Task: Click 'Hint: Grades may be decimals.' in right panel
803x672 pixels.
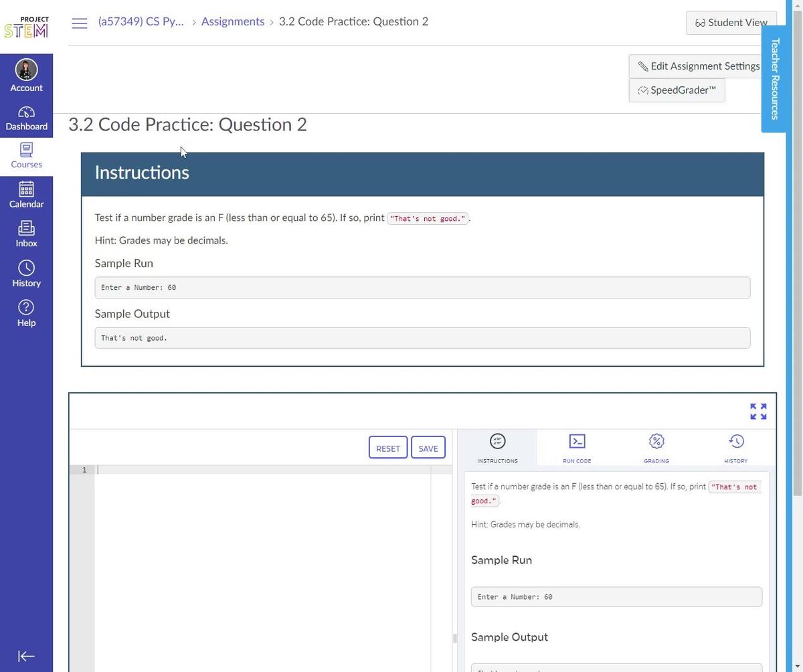Action: click(x=525, y=524)
